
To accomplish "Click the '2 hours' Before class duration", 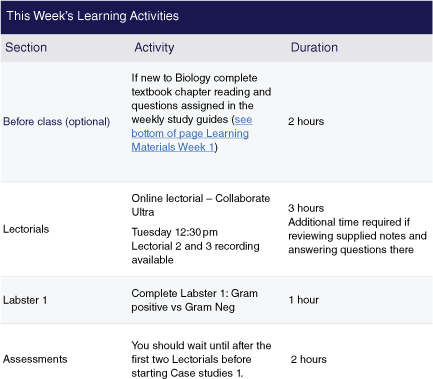I will [x=306, y=121].
